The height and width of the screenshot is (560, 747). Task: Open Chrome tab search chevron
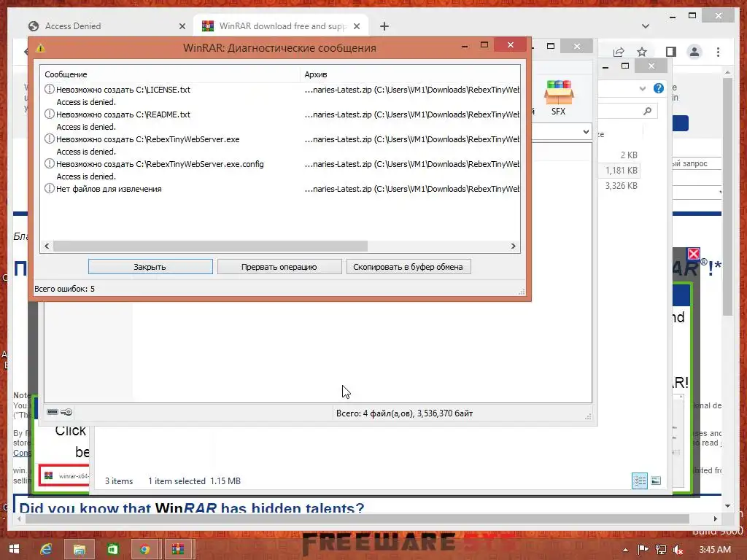point(646,26)
